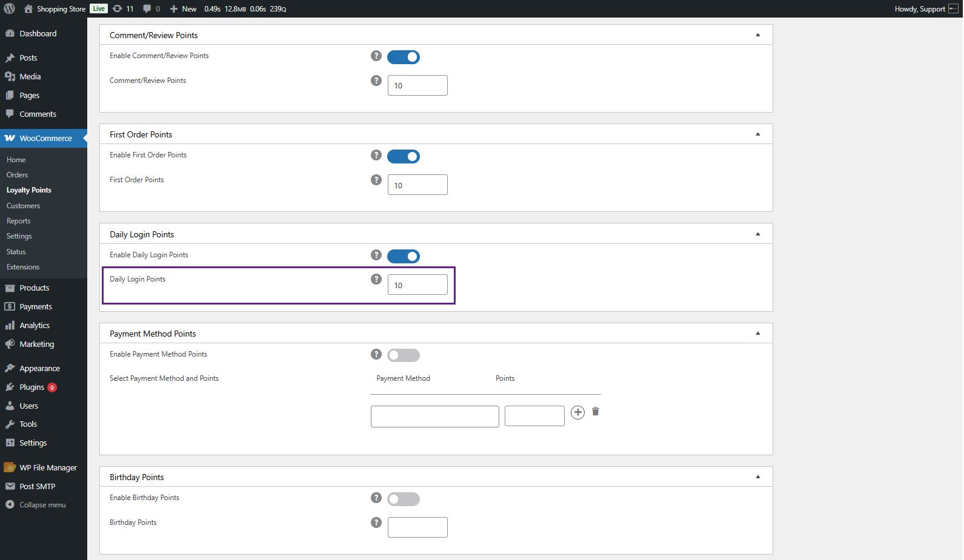Click the updates icon showing 11
Image resolution: width=964 pixels, height=560 pixels.
click(118, 8)
